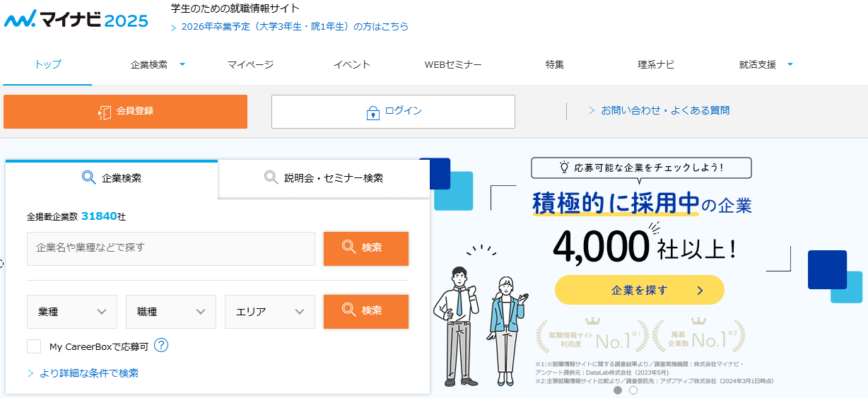This screenshot has width=868, height=398.
Task: Click magnifier icon in 企業検索 tab
Action: point(88,177)
